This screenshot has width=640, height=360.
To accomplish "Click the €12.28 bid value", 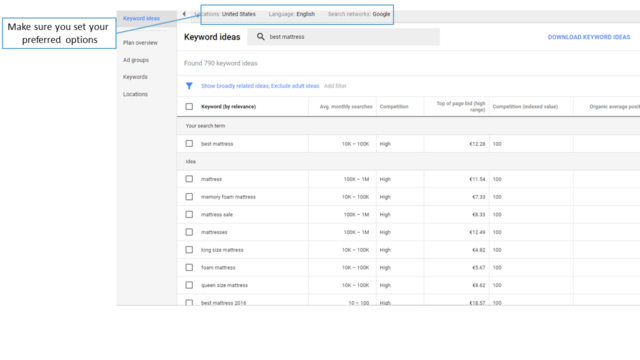I will click(477, 144).
